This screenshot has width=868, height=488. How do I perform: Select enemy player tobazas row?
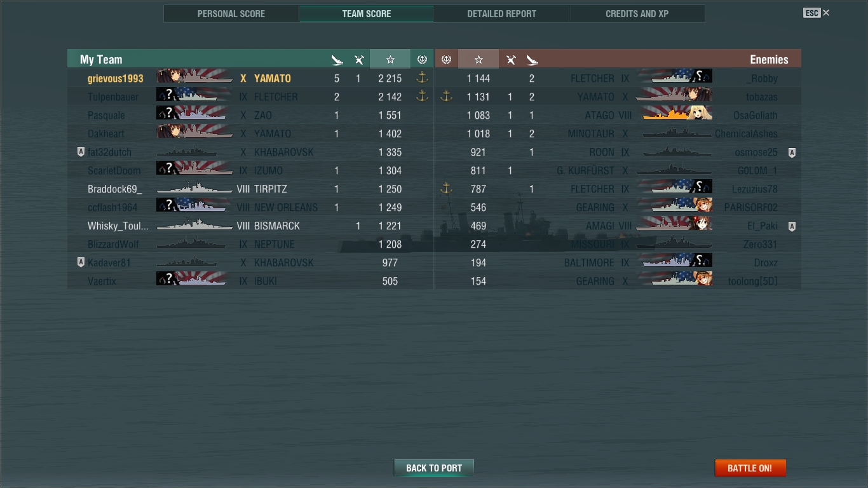pyautogui.click(x=618, y=97)
